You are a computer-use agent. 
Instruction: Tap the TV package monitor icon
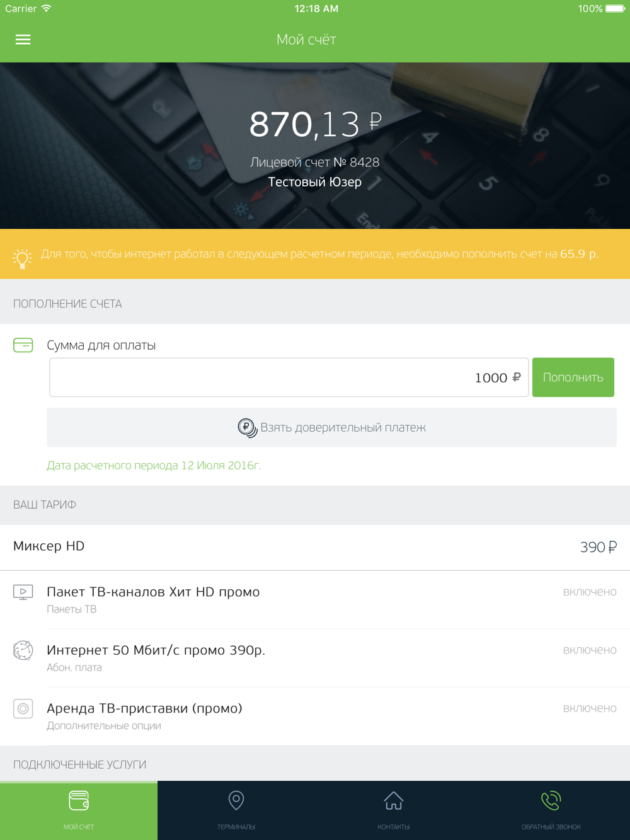click(23, 592)
